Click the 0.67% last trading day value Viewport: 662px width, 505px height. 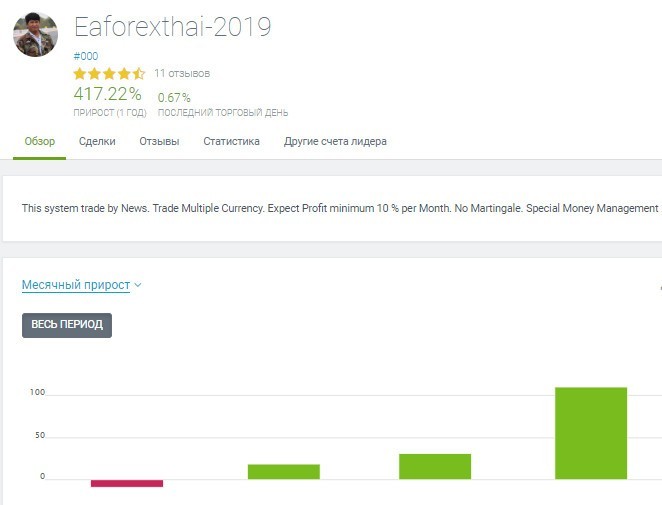pyautogui.click(x=174, y=97)
